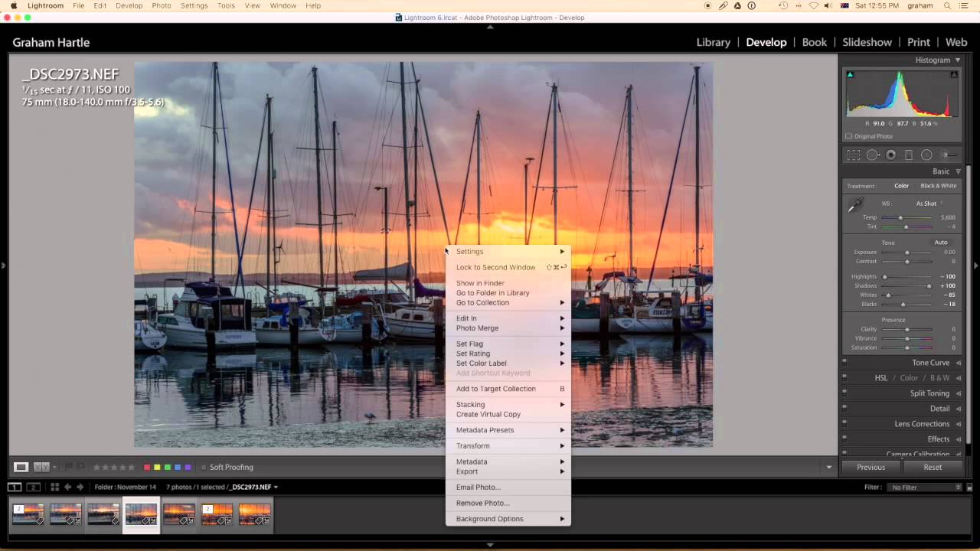This screenshot has height=551, width=980.
Task: Select the Crop Overlay tool
Action: tap(854, 155)
